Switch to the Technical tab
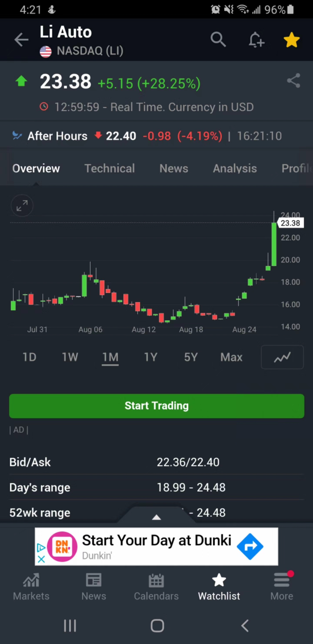Screen dimensions: 313x644 point(110,168)
